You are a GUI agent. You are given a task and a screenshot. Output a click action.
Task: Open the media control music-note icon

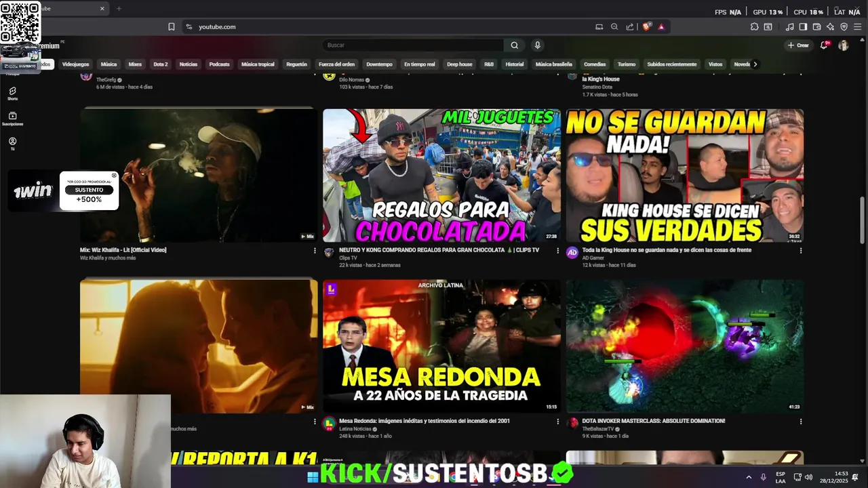coord(789,27)
